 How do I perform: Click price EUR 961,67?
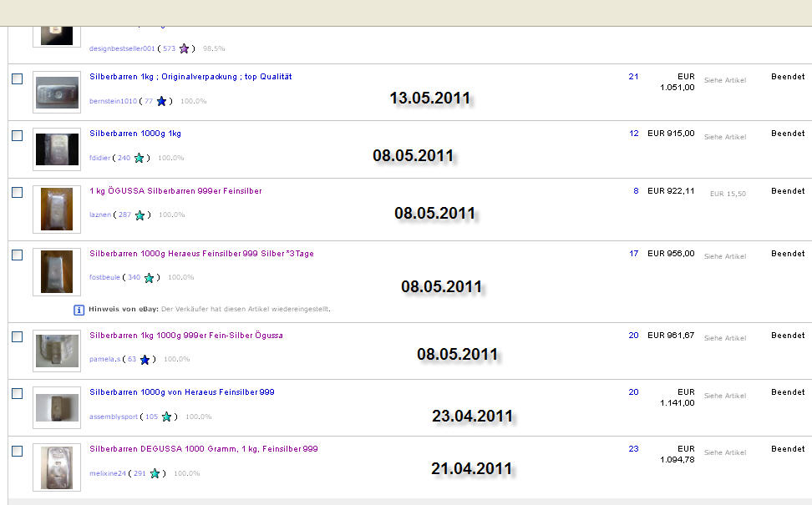click(x=671, y=336)
